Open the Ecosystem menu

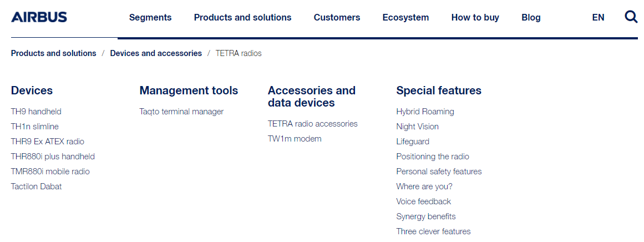406,18
